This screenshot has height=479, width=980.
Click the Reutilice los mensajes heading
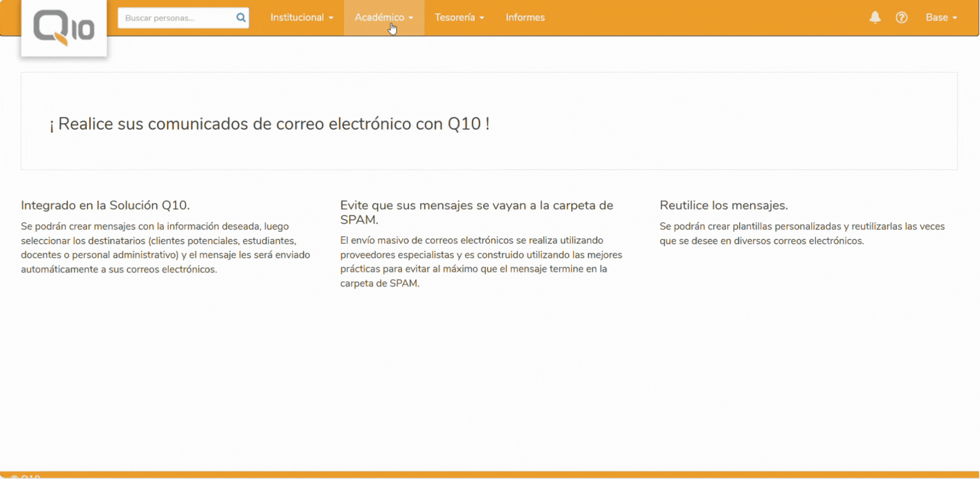click(724, 205)
